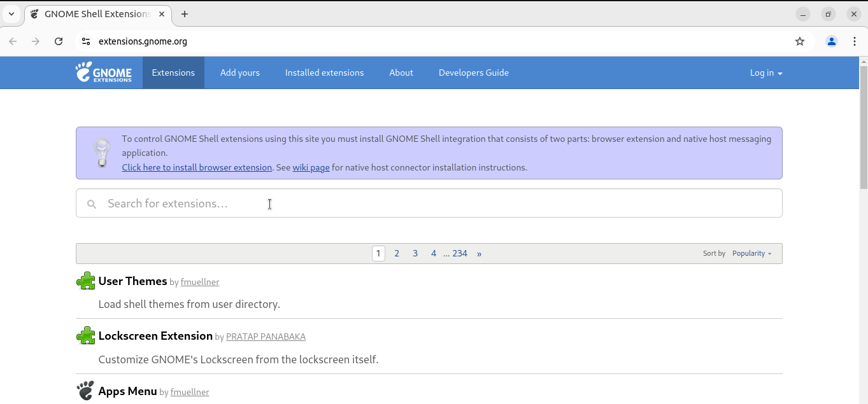This screenshot has height=404, width=868.
Task: Open fmuellner author link for Apps Menu
Action: (x=190, y=392)
